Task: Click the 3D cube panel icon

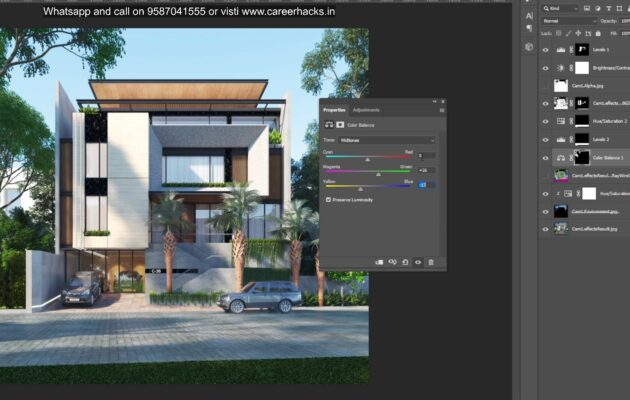Action: [x=529, y=46]
